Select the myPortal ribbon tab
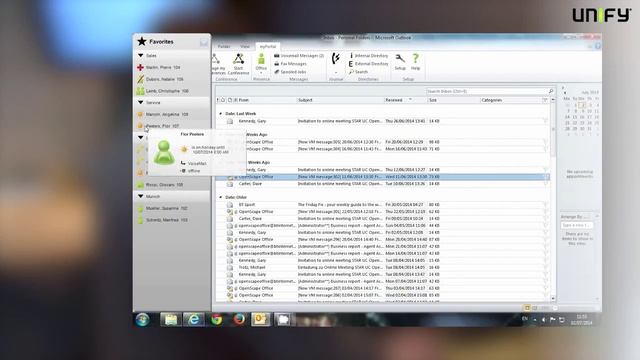 pyautogui.click(x=268, y=47)
